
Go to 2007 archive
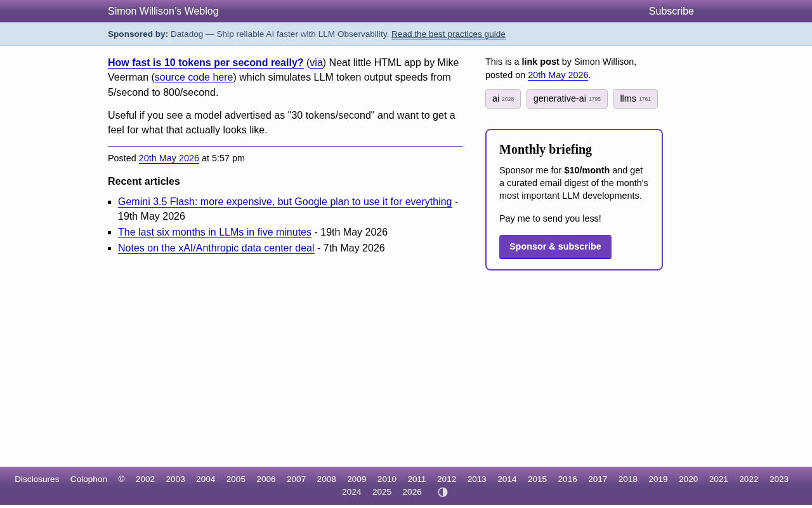[x=296, y=479]
